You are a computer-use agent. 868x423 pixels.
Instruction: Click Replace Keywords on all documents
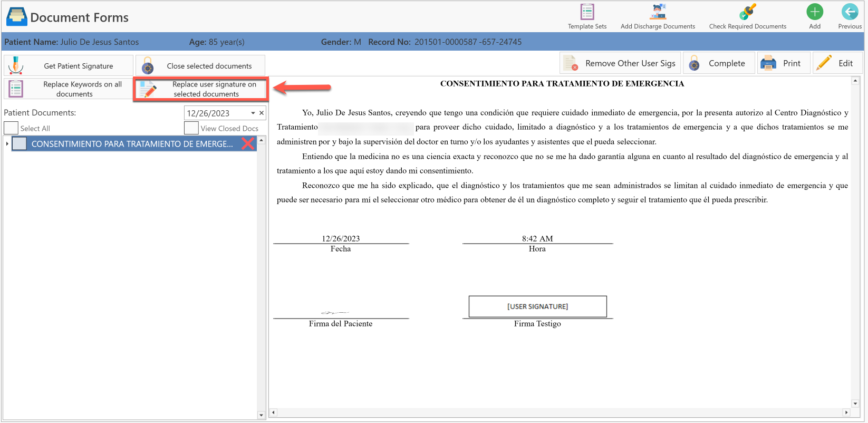(69, 89)
